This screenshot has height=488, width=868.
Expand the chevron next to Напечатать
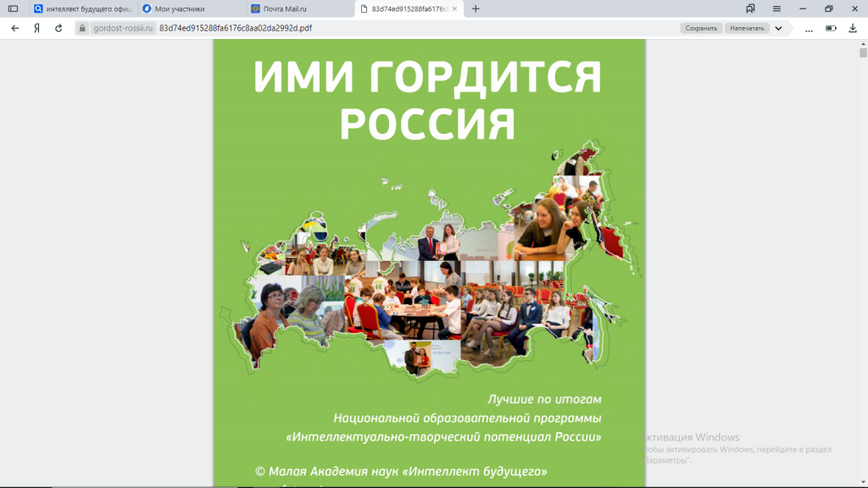[778, 28]
